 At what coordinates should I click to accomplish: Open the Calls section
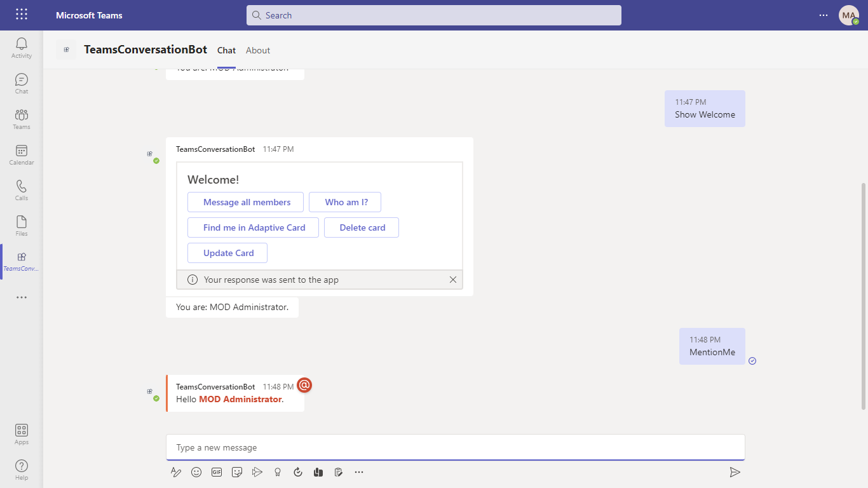[x=22, y=190]
